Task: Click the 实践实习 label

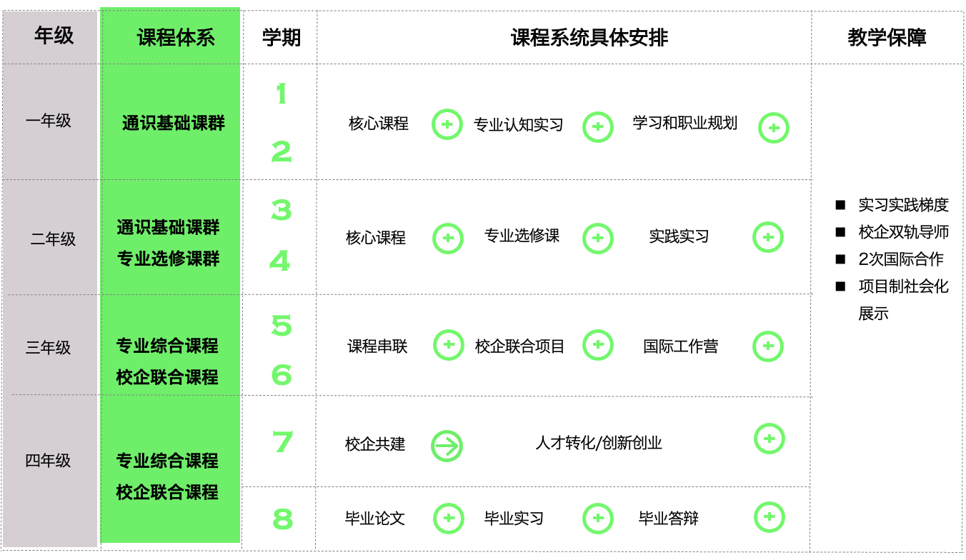Action: tap(679, 236)
